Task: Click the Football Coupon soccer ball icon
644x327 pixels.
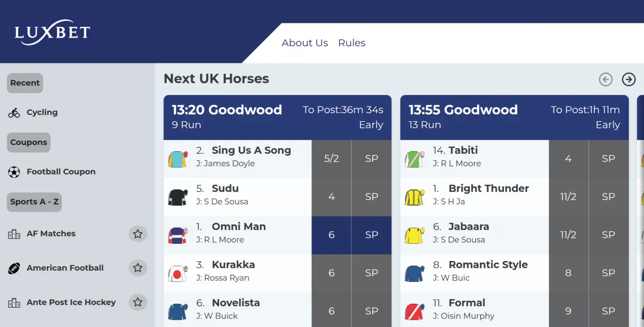Action: click(14, 172)
